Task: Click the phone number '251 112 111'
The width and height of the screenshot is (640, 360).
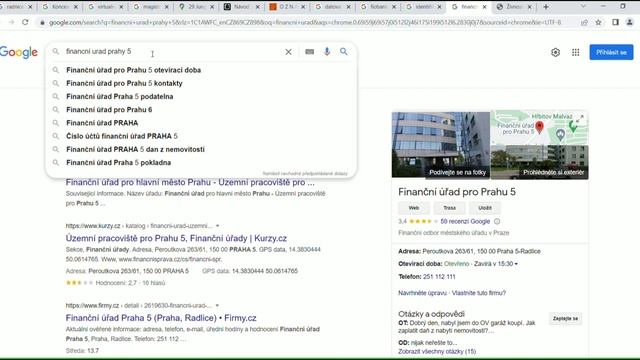Action: (439, 277)
